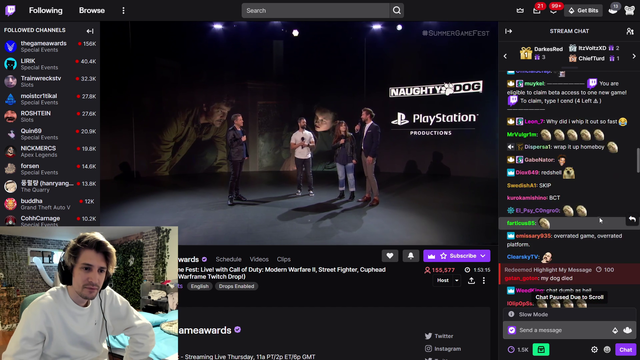Click the Drops Enabled tag
The height and width of the screenshot is (360, 640).
[236, 286]
